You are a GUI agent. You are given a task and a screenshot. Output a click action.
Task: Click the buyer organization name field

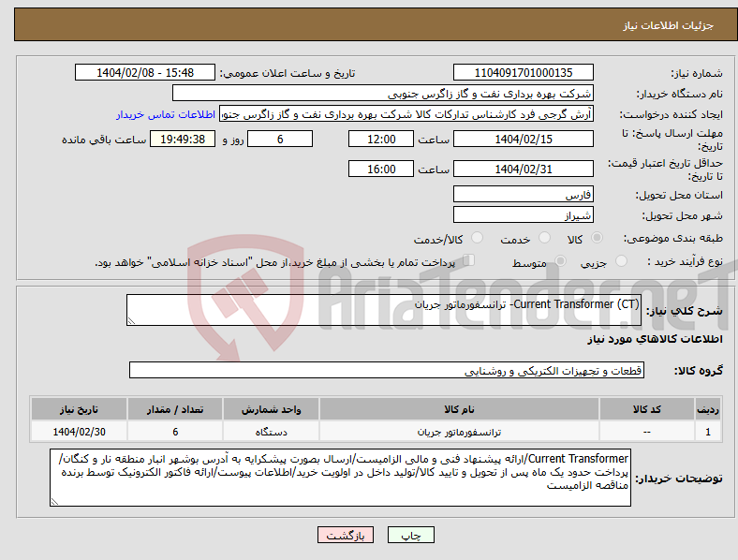click(x=383, y=93)
